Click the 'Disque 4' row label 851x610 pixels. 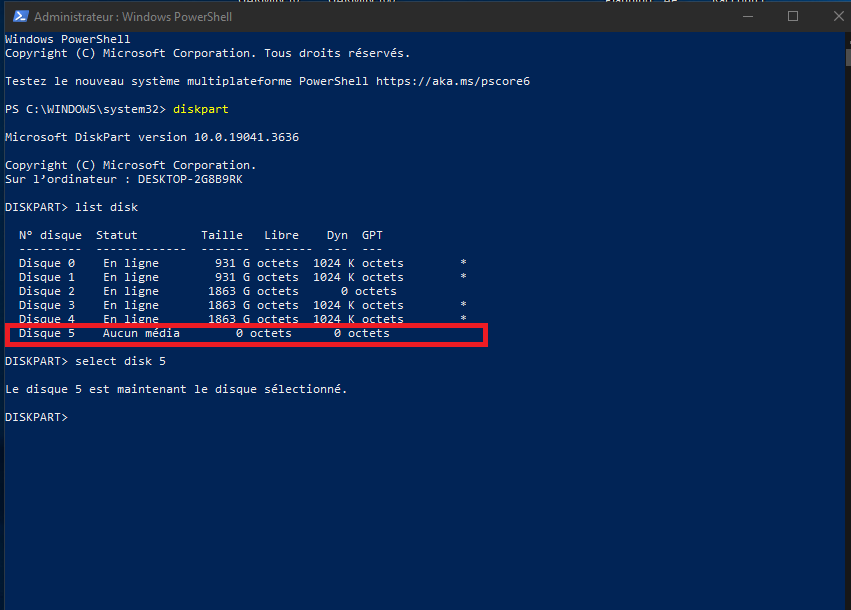[47, 319]
